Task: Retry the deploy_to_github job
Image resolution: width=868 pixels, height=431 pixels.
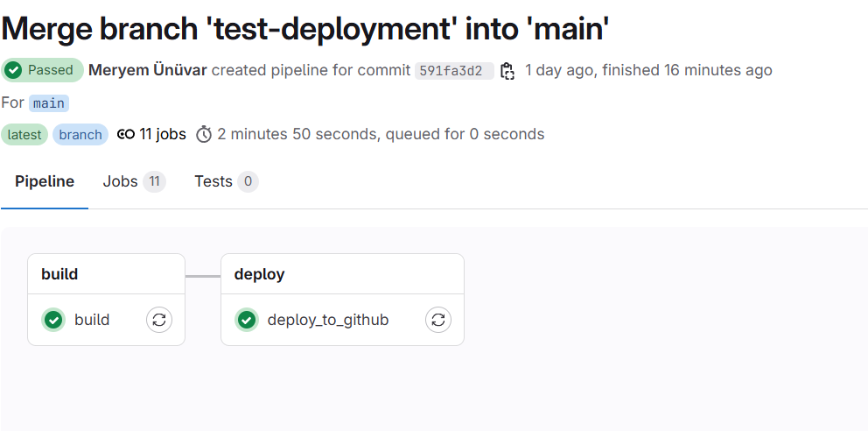Action: coord(438,321)
